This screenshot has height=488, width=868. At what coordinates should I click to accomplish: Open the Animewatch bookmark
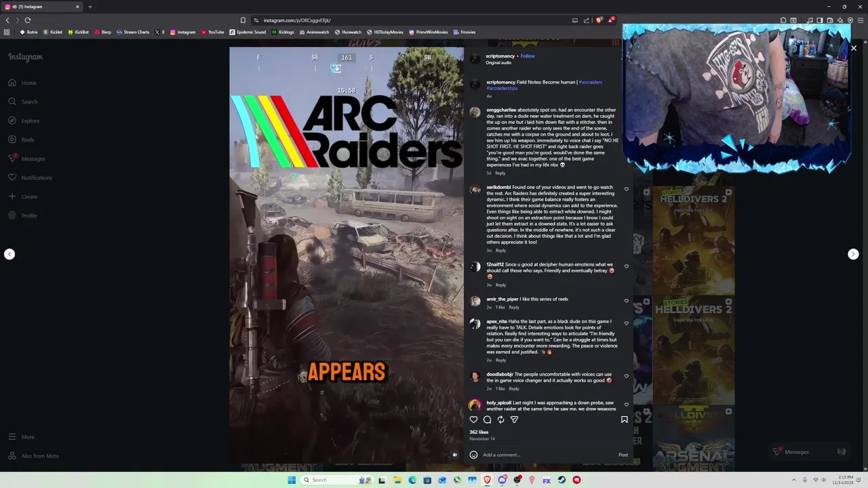[314, 32]
